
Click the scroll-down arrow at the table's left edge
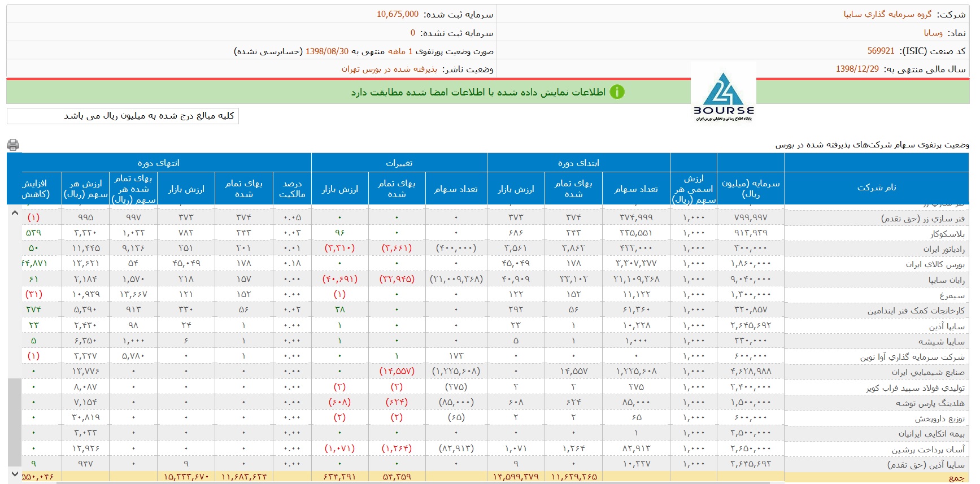coord(15,474)
